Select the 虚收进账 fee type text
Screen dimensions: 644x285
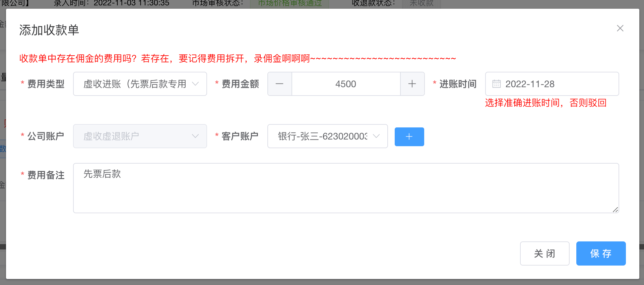point(135,84)
